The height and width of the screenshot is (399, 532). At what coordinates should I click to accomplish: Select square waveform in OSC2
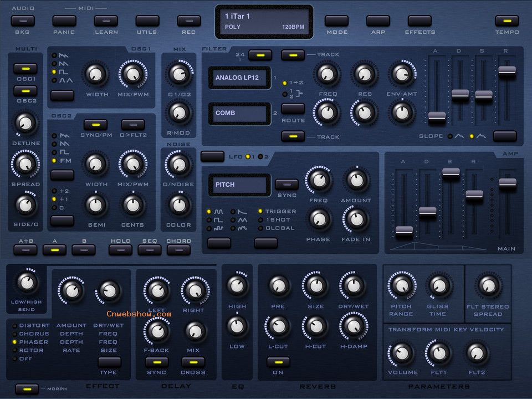54,152
